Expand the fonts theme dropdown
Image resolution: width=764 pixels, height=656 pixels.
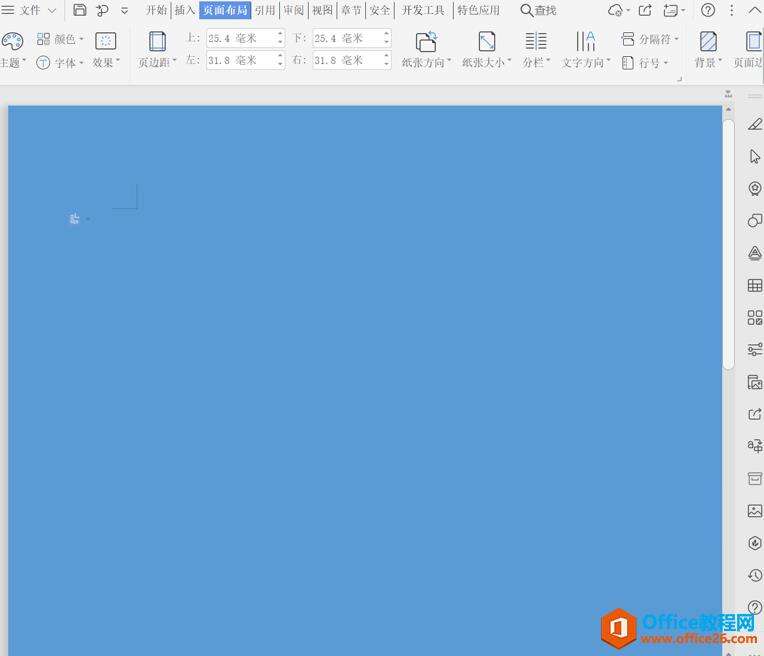pos(61,62)
